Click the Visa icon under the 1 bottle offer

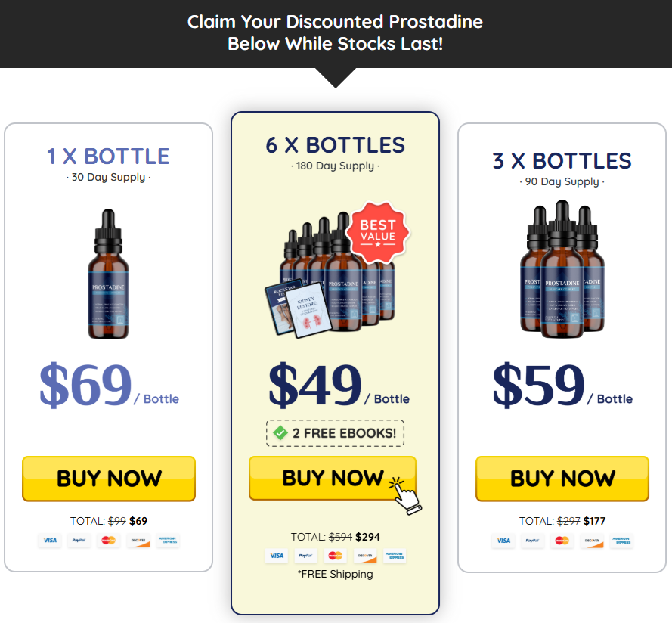pyautogui.click(x=50, y=541)
